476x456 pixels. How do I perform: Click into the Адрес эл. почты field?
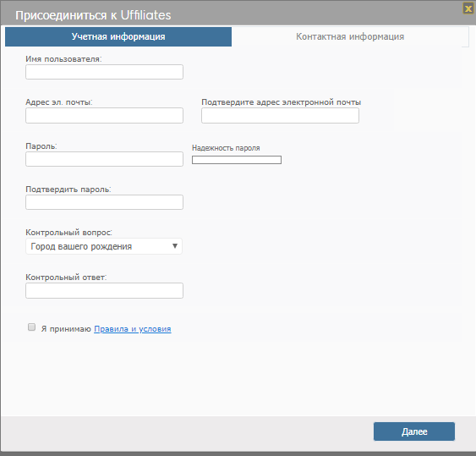105,115
